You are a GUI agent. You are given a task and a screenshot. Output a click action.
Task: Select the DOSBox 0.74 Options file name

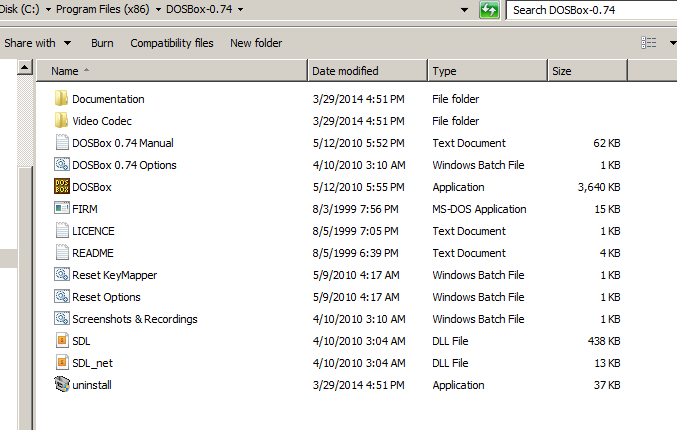[124, 165]
